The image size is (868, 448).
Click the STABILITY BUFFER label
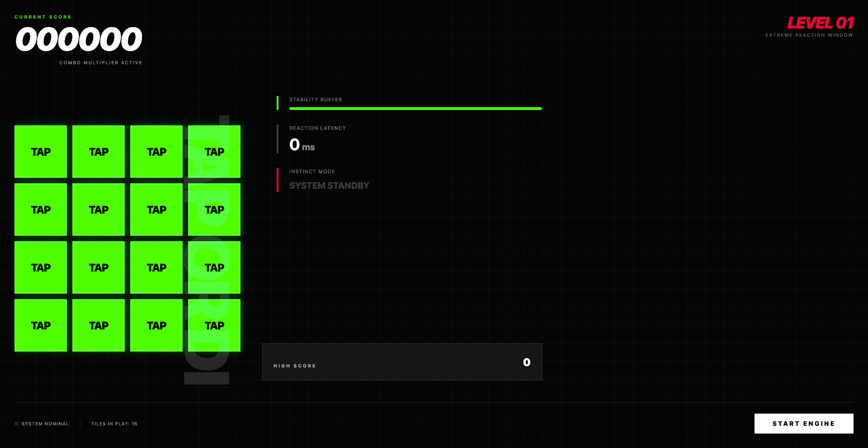click(x=316, y=100)
